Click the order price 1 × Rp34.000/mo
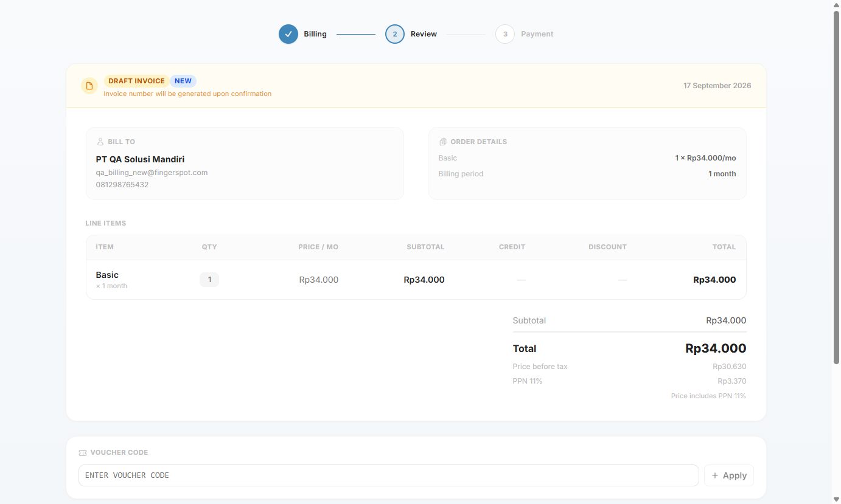 pos(705,158)
